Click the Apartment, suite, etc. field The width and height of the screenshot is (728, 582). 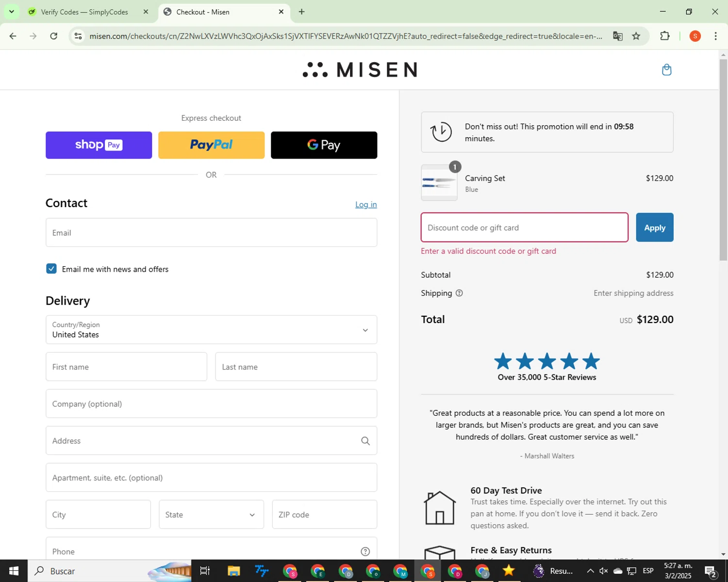[211, 478]
